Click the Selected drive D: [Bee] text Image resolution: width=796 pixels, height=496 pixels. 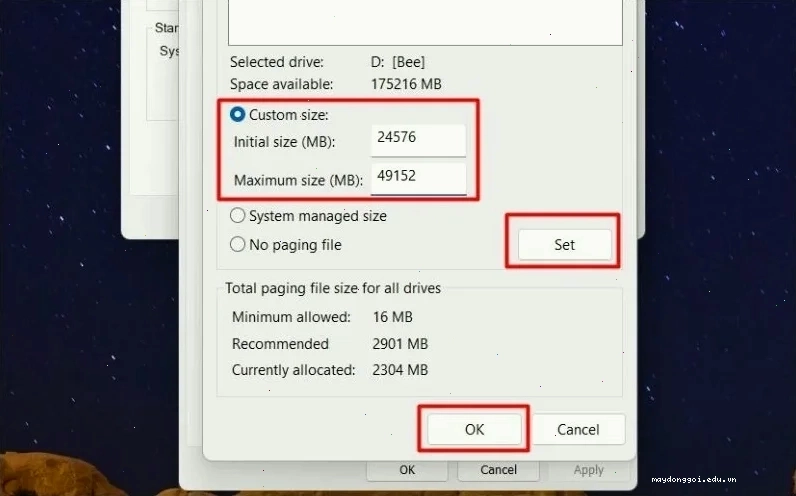click(x=398, y=62)
